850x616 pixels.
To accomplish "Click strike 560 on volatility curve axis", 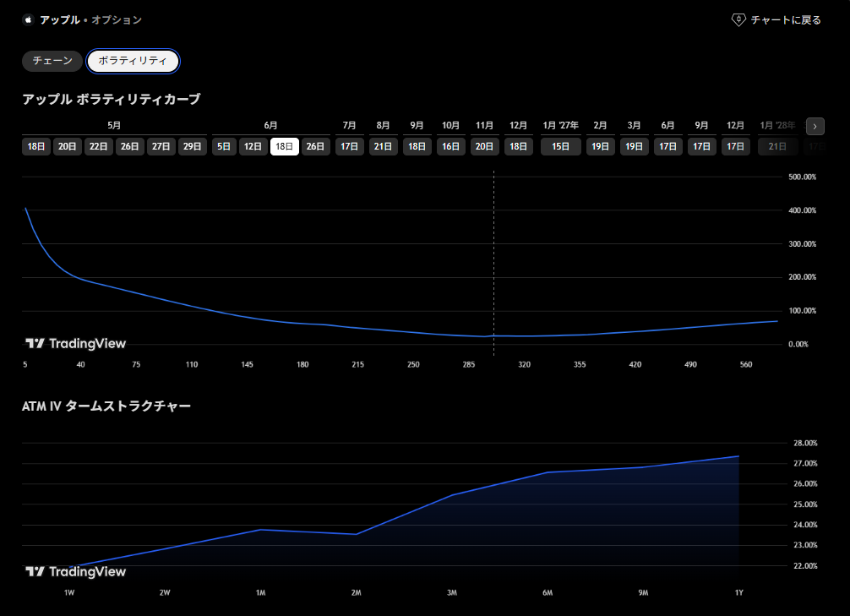I will pos(746,364).
